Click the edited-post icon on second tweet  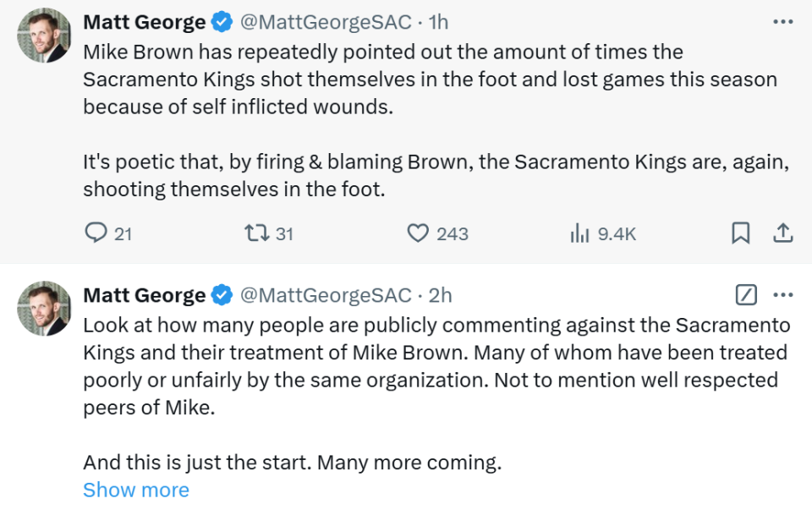[746, 295]
